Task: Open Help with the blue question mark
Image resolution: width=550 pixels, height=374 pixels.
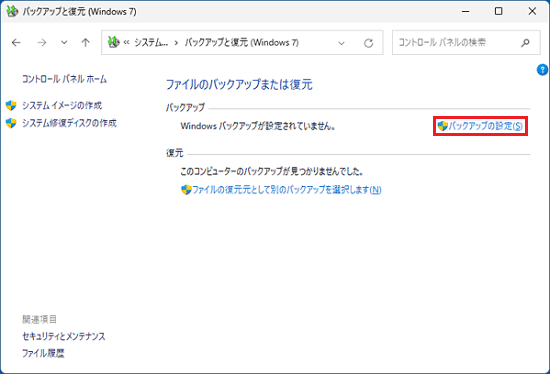Action: tap(542, 70)
